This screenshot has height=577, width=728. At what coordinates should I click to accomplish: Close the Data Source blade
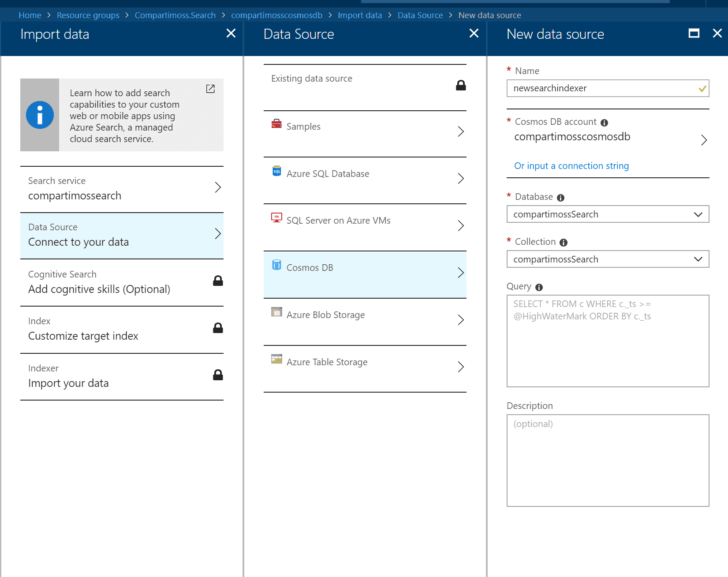474,33
